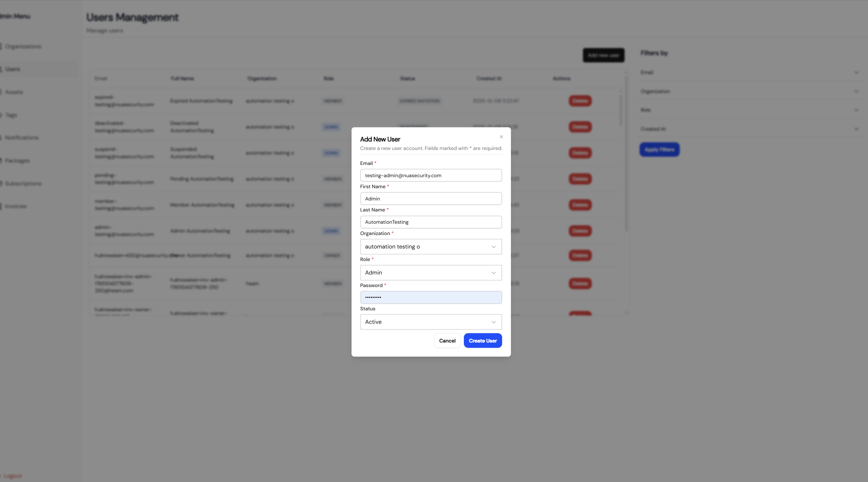Click the Logout link in sidebar
This screenshot has height=482, width=868.
[x=13, y=476]
